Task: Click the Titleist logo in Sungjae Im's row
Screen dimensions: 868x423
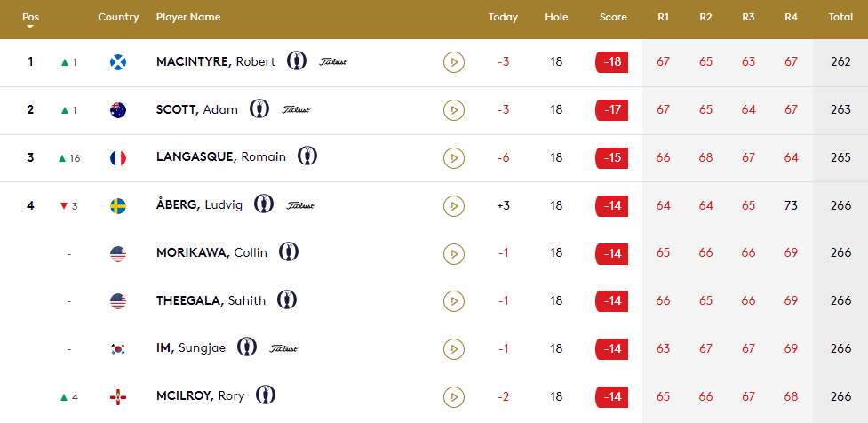Action: tap(284, 348)
